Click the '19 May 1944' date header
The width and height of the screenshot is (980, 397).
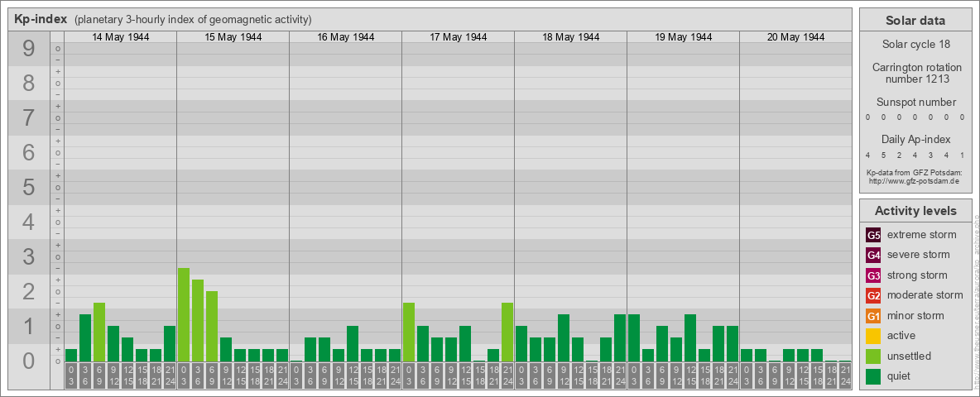(683, 37)
